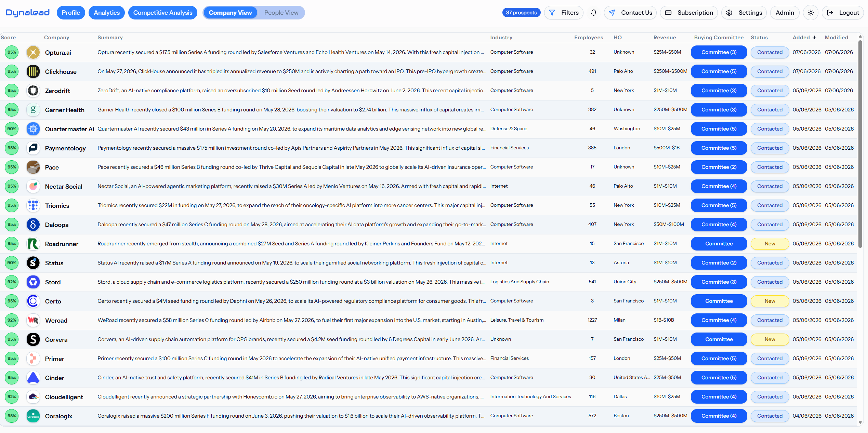Open the notifications bell
Viewport: 868px width, 433px height.
point(594,13)
